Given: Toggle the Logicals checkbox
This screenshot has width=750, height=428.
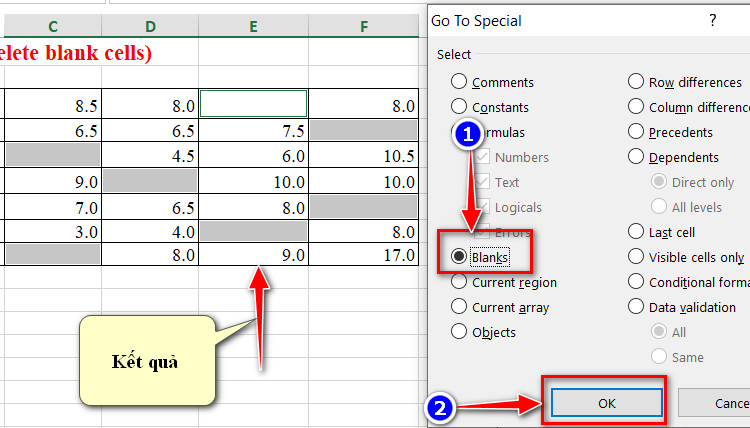Looking at the screenshot, I should pos(482,207).
